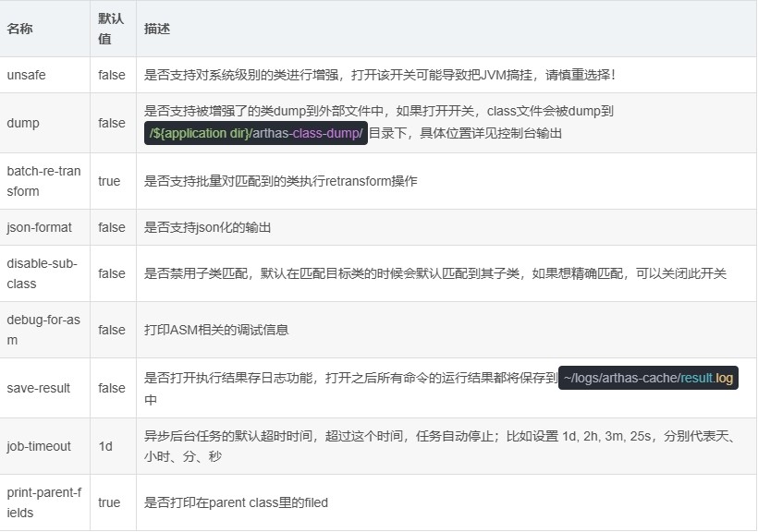The image size is (758, 532).
Task: Click the true value beside batch-re-transform
Action: coord(109,180)
